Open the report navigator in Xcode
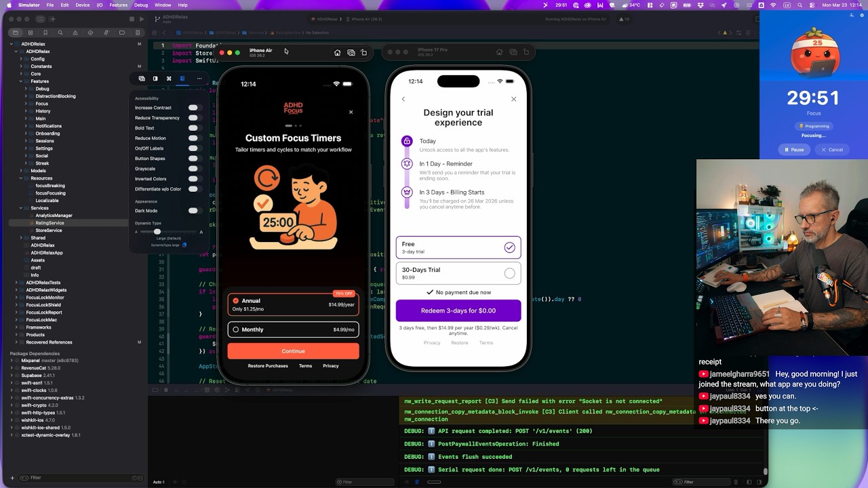Screen dimensions: 868x488 [137, 33]
